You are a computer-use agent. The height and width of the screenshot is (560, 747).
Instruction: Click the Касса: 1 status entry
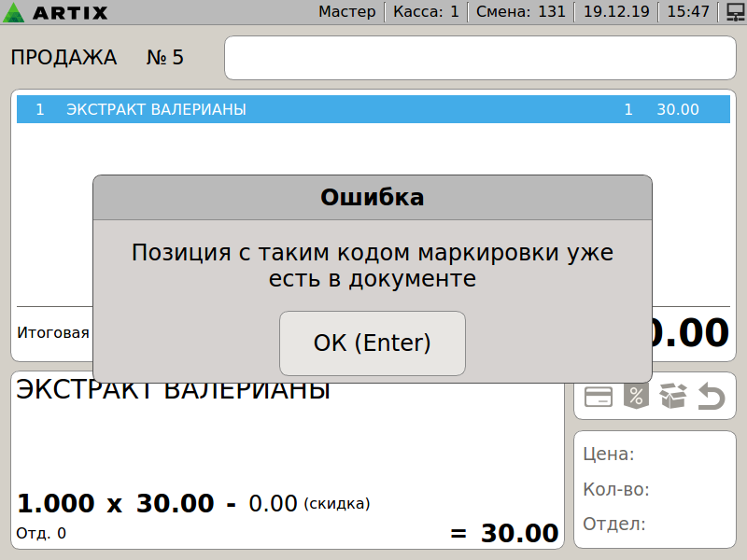(426, 11)
